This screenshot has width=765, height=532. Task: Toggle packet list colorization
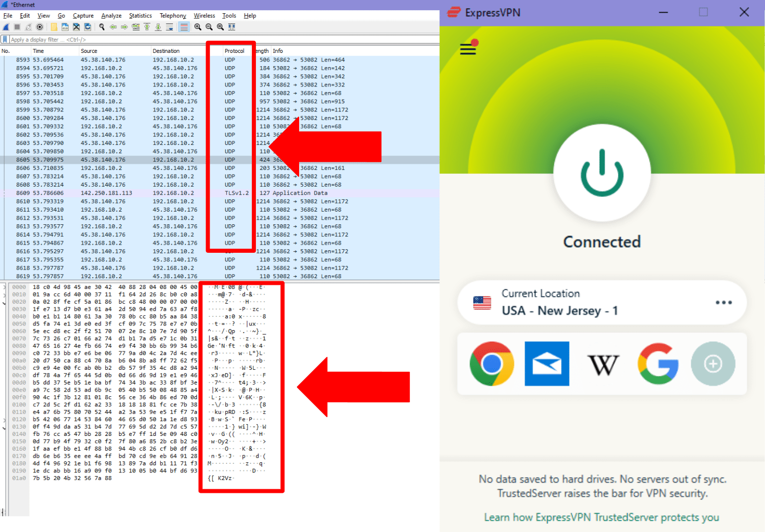pos(184,27)
